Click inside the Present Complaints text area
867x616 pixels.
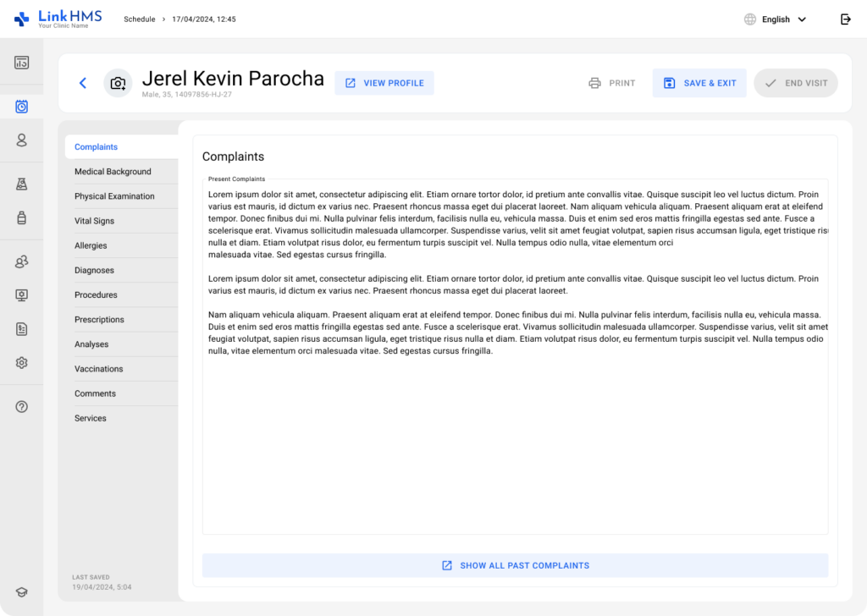coord(516,357)
